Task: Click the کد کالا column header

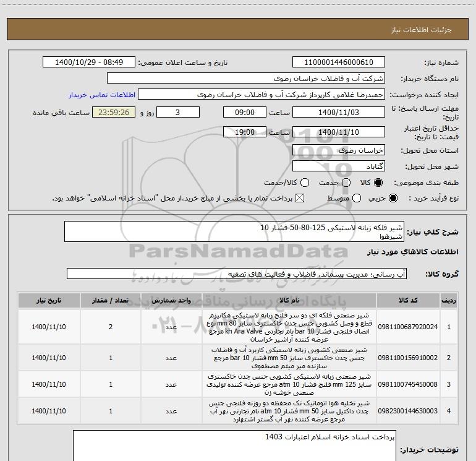Action: click(x=408, y=300)
